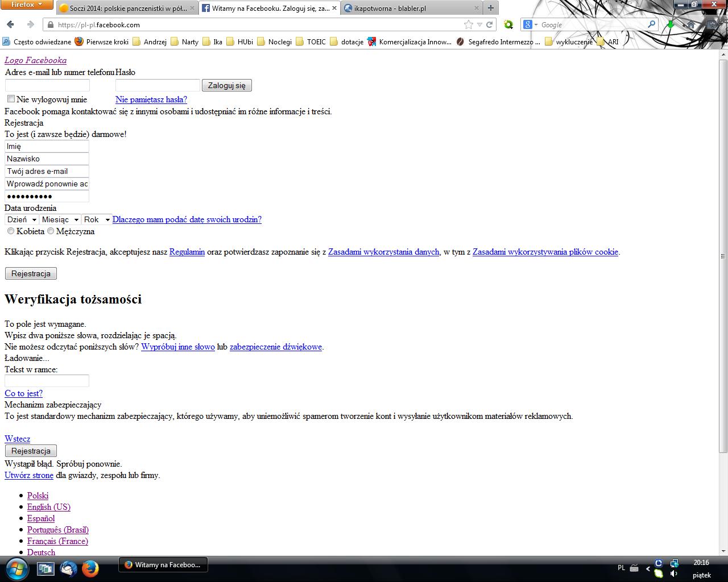This screenshot has height=582, width=728.
Task: Click the network connection tray icon
Action: (x=674, y=563)
